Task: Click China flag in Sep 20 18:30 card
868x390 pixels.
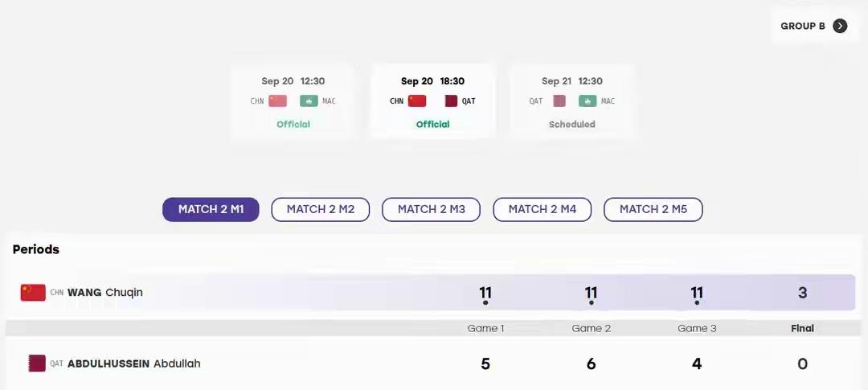Action: coord(417,101)
